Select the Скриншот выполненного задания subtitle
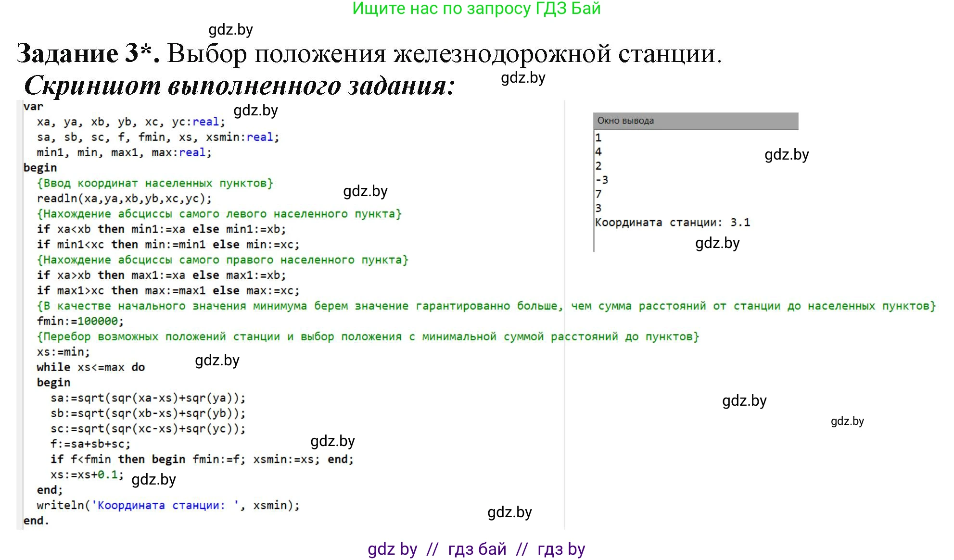The image size is (954, 560). point(241,86)
